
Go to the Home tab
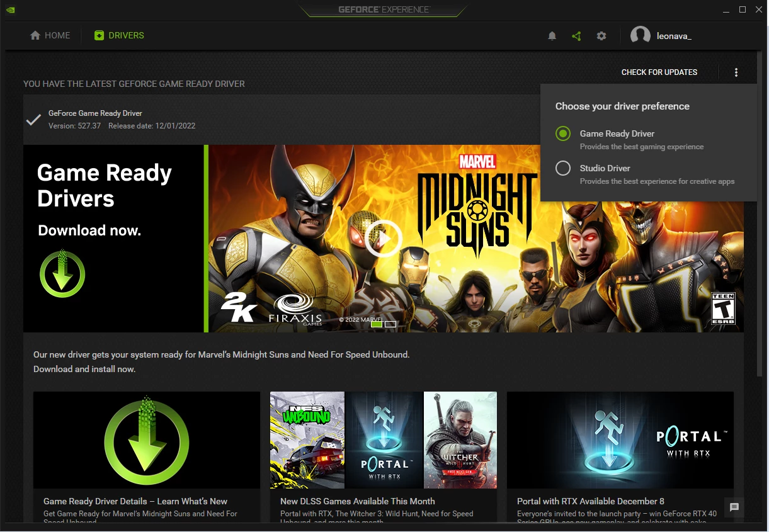pyautogui.click(x=50, y=36)
